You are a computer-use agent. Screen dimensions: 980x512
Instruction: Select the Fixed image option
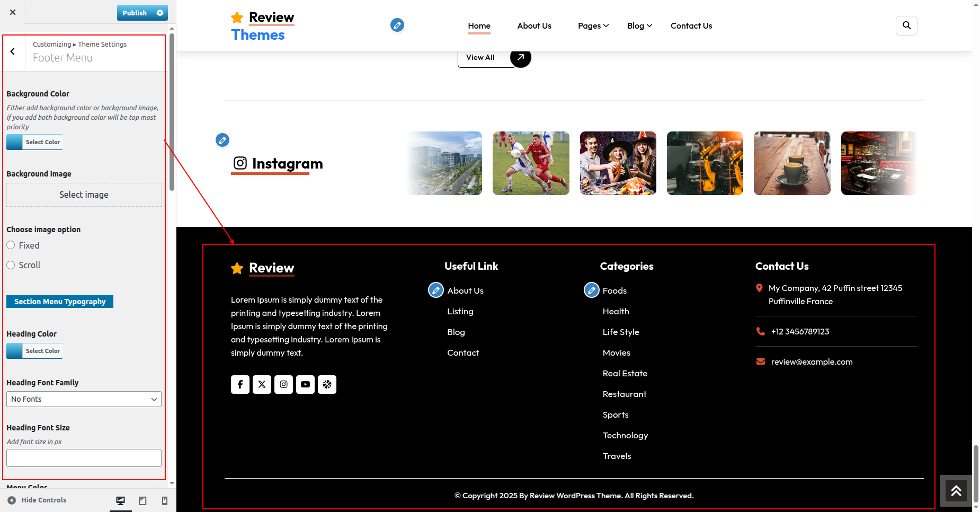coord(11,245)
